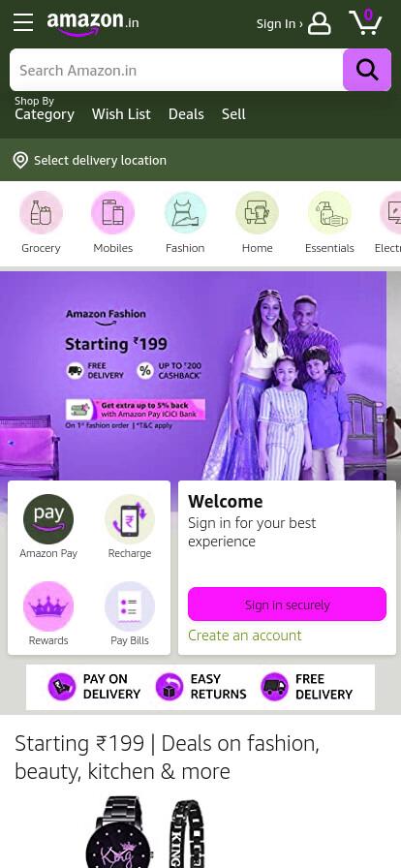Focus the Search Amazon.in field
Image resolution: width=401 pixels, height=868 pixels.
click(176, 71)
